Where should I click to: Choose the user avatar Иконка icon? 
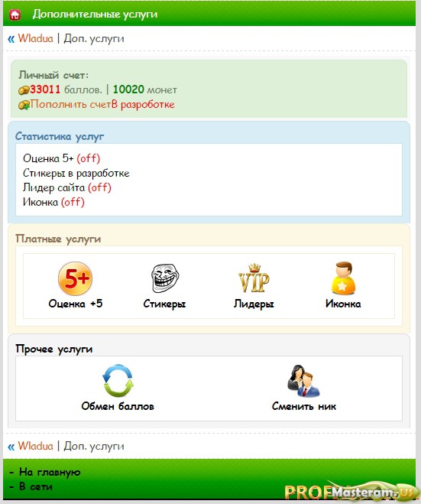(x=343, y=278)
